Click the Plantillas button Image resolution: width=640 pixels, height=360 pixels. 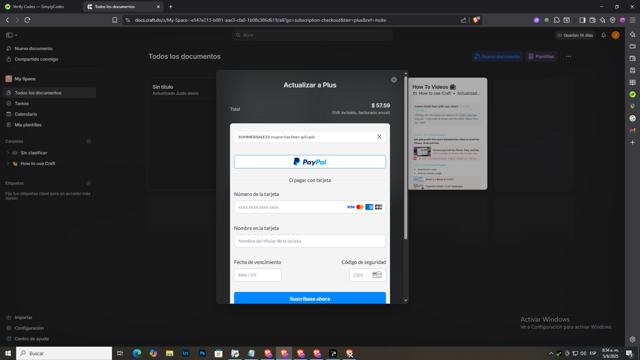coord(542,56)
